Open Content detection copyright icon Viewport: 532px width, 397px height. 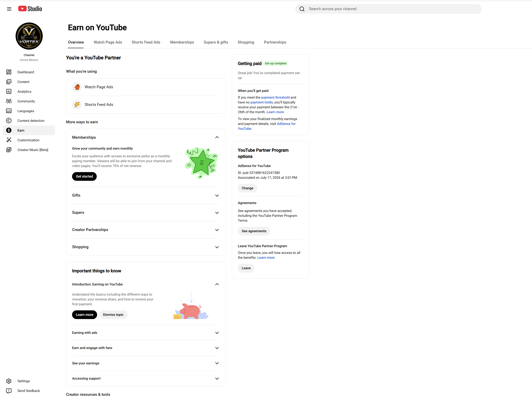[9, 121]
